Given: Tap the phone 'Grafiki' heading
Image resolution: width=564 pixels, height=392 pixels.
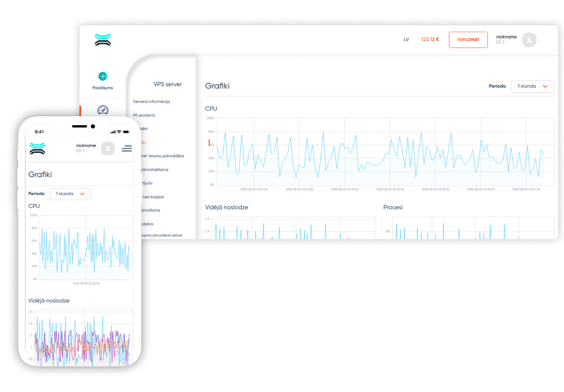Looking at the screenshot, I should tap(40, 174).
